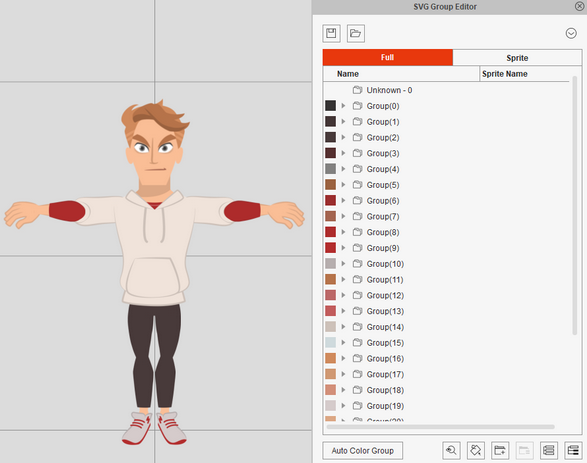This screenshot has width=587, height=463.
Task: Click the folder icon of Group(13)
Action: click(x=358, y=311)
